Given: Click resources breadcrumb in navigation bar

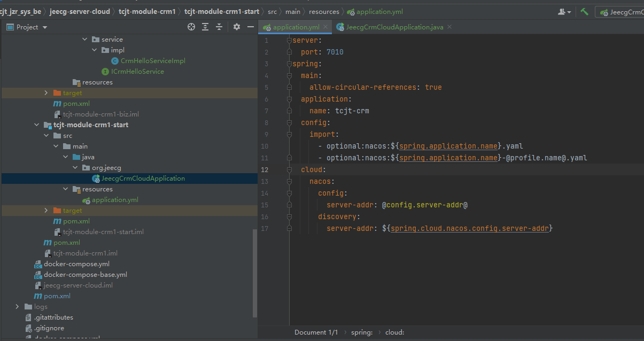Looking at the screenshot, I should click(324, 11).
